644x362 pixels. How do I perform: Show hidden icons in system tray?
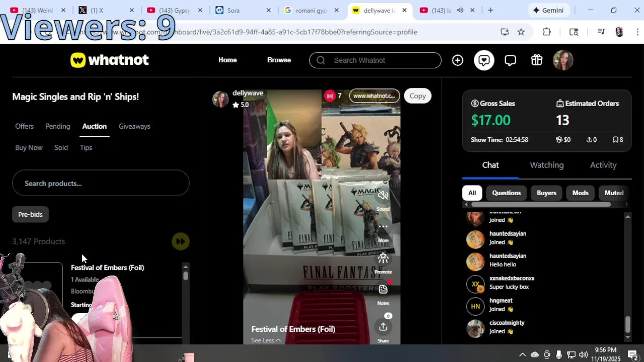522,355
